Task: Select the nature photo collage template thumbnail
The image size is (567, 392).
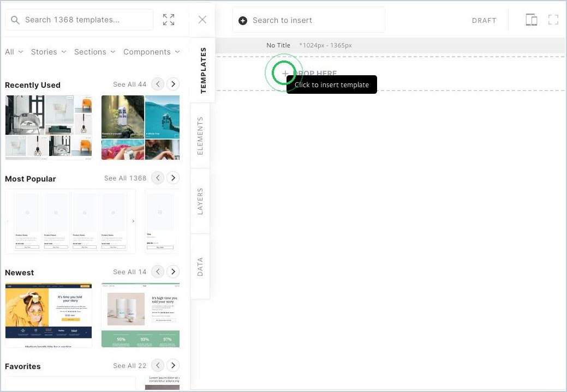Action: [141, 128]
